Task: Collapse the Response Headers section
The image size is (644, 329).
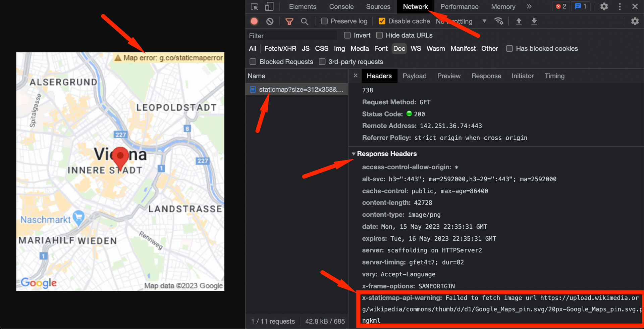Action: [x=354, y=154]
